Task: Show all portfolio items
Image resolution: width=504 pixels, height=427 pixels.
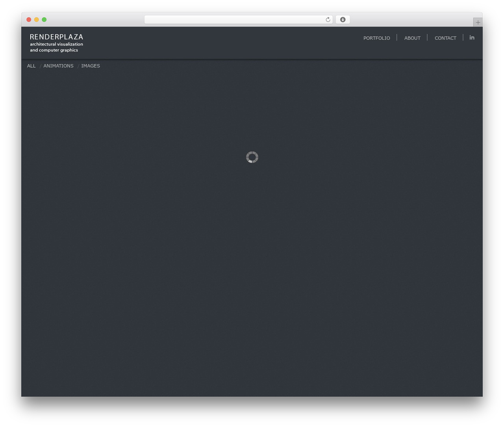Action: [31, 66]
